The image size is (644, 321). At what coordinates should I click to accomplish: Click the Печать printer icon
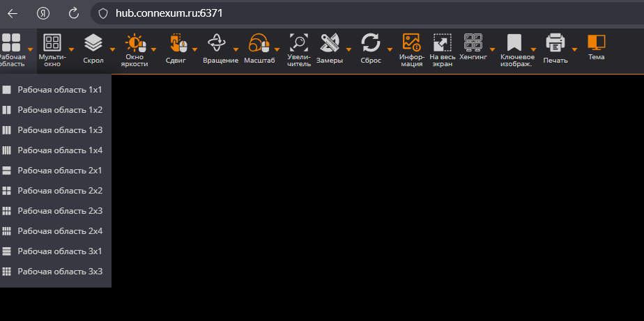click(x=555, y=42)
